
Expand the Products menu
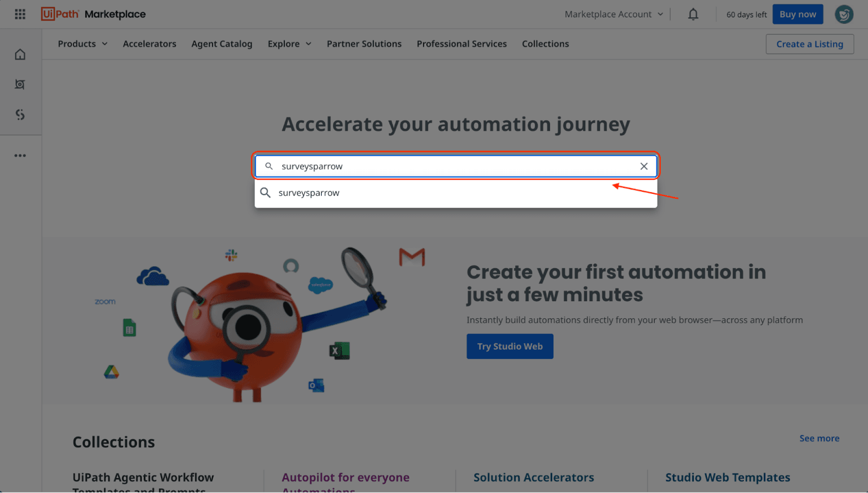coord(82,44)
